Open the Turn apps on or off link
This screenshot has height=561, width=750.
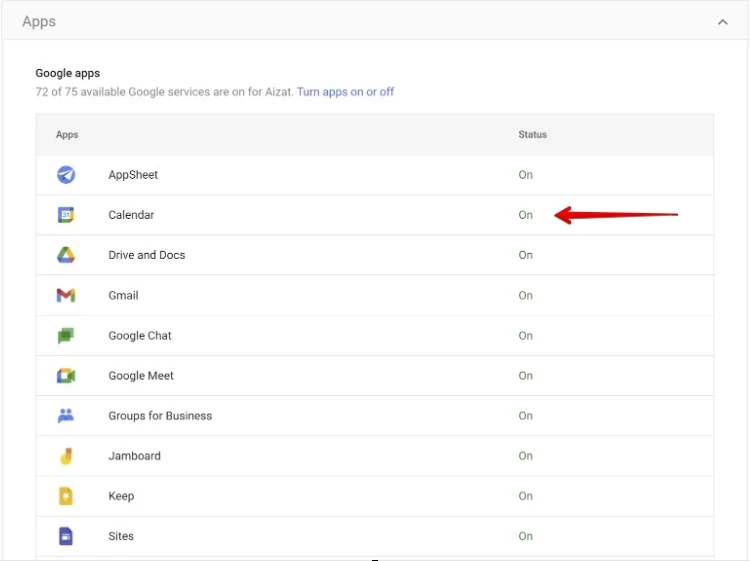tap(345, 92)
